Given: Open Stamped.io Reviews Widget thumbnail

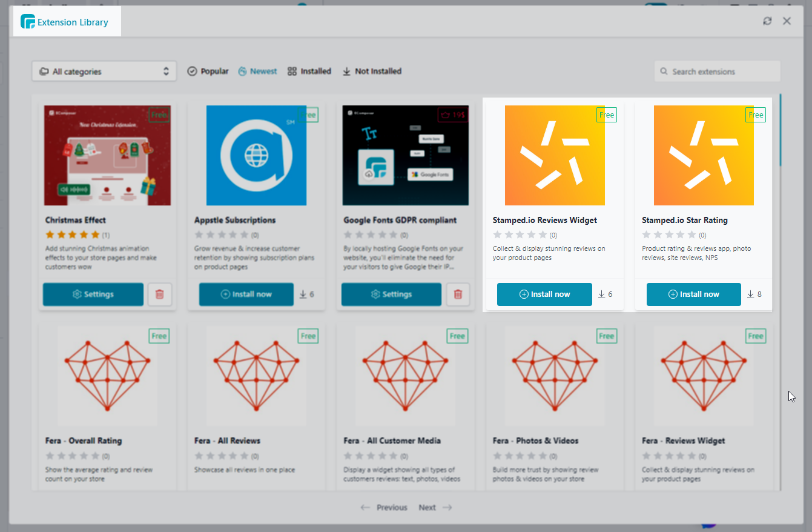Looking at the screenshot, I should [555, 155].
